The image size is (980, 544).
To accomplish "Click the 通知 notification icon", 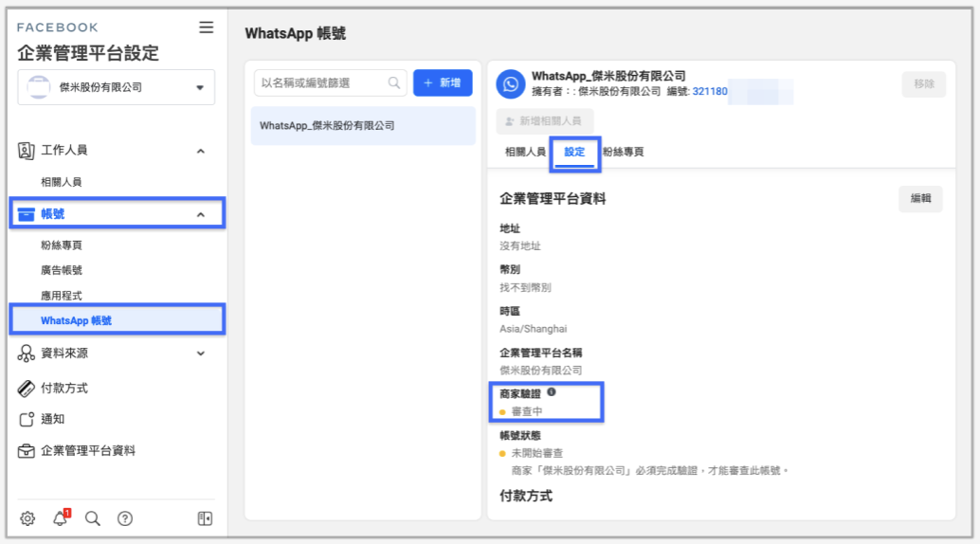I will 27,419.
